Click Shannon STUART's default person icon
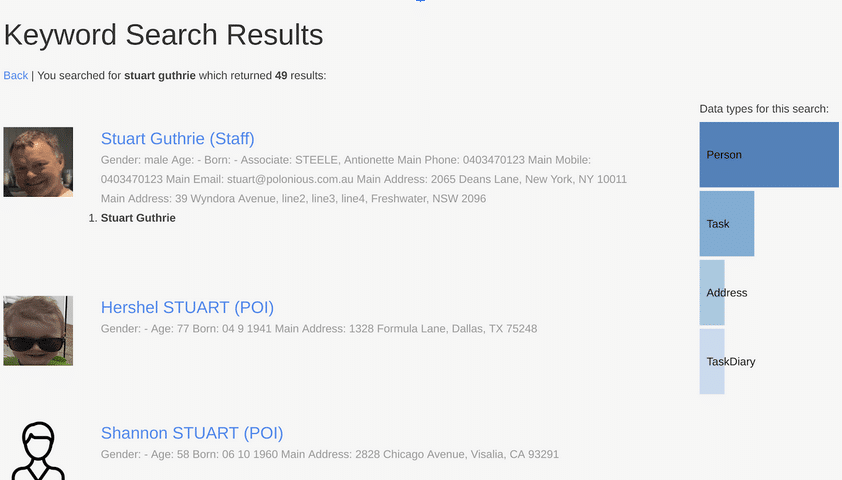This screenshot has height=480, width=842. tap(38, 450)
